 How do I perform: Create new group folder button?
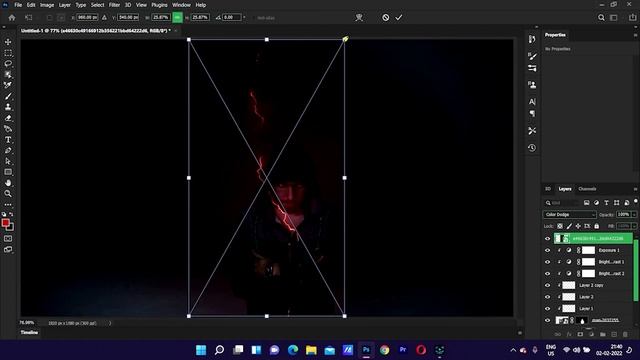602,334
